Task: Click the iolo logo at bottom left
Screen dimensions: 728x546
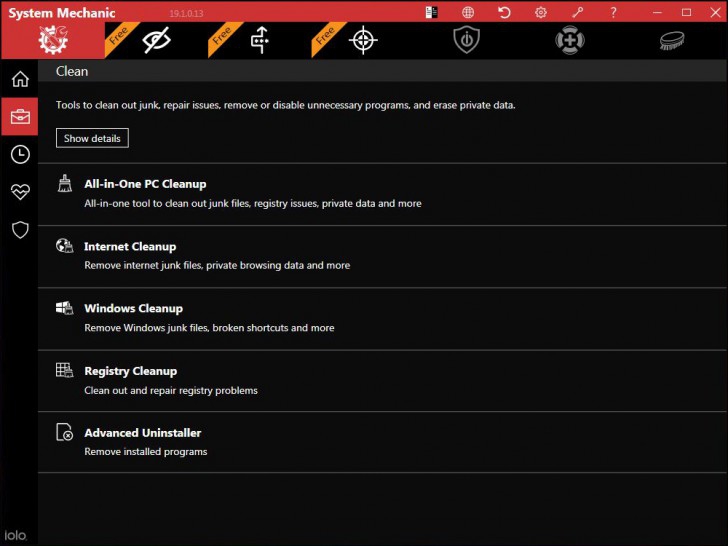Action: (15, 535)
